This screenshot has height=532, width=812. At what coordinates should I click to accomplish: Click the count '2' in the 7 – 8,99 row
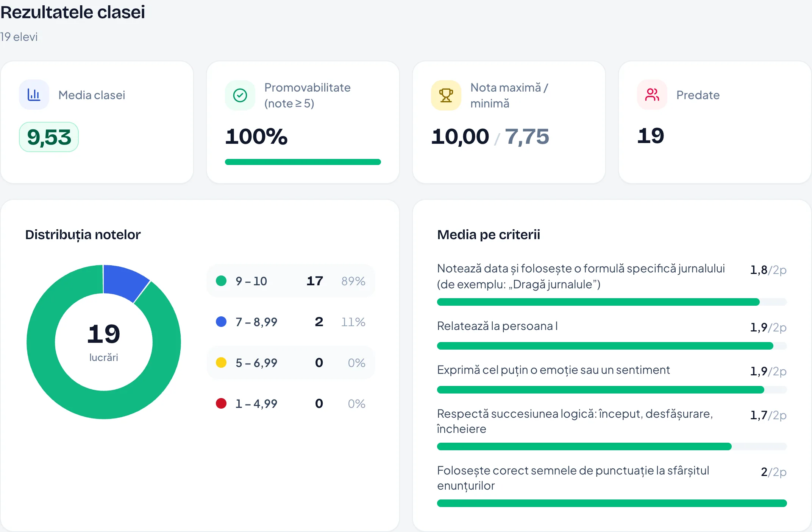pos(319,322)
